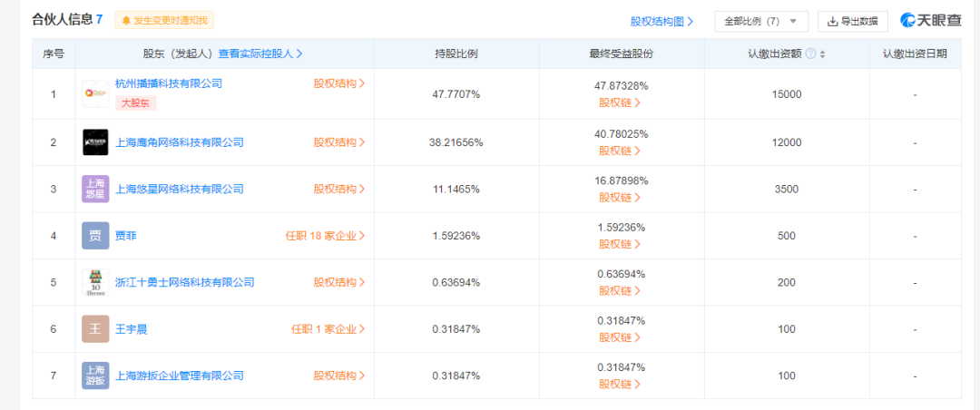Open 上海鹰角网络科技有限公司 company link

click(180, 142)
